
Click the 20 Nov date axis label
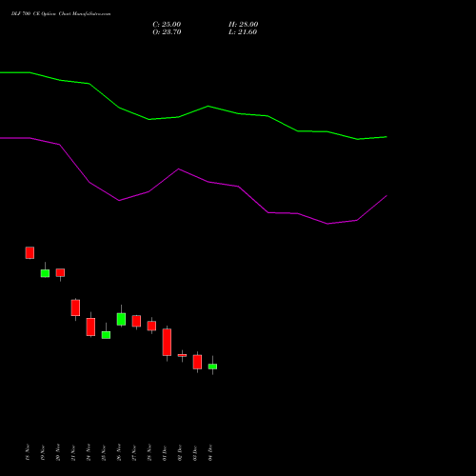[58, 452]
